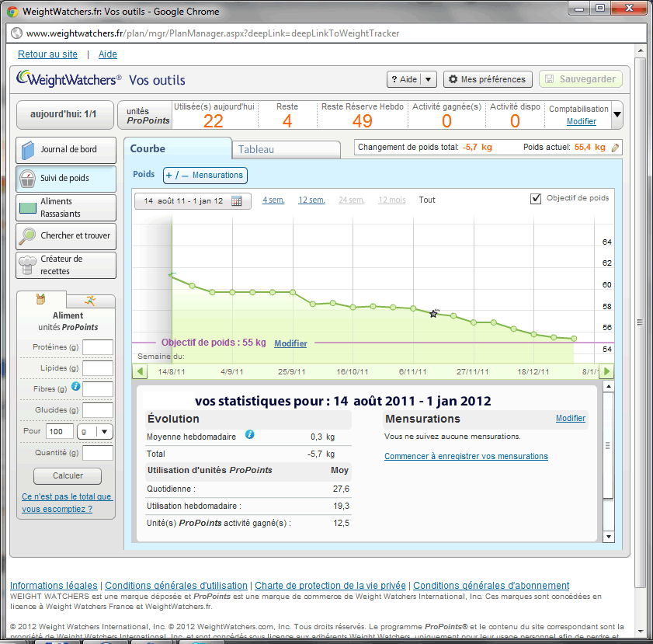Open the Mensurations +/- tab
653x644 pixels.
coord(205,176)
